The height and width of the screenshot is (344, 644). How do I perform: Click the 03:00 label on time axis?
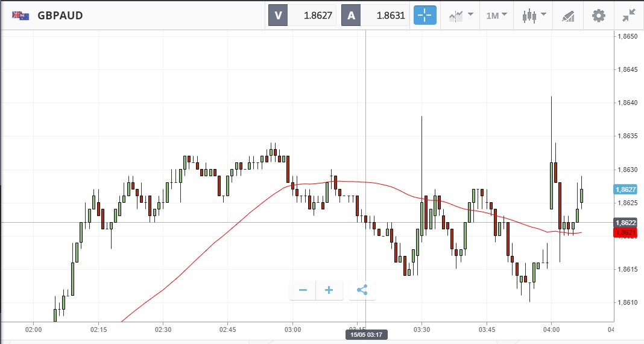[292, 330]
